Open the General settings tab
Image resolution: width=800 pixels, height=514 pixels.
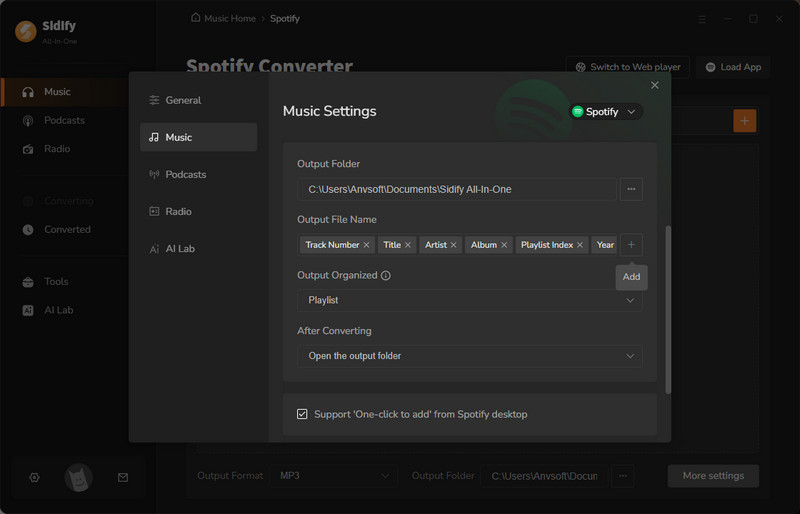coord(198,100)
